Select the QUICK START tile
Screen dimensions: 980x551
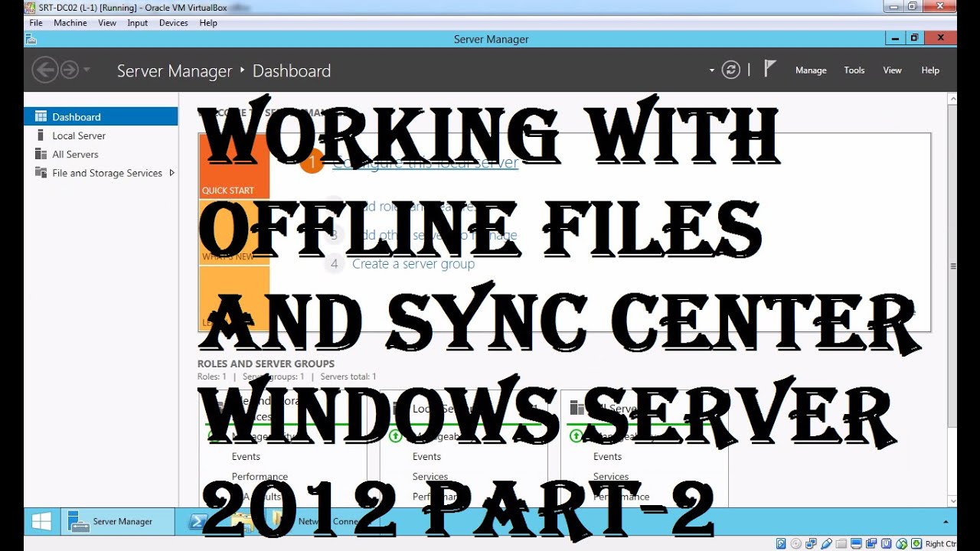tap(234, 166)
